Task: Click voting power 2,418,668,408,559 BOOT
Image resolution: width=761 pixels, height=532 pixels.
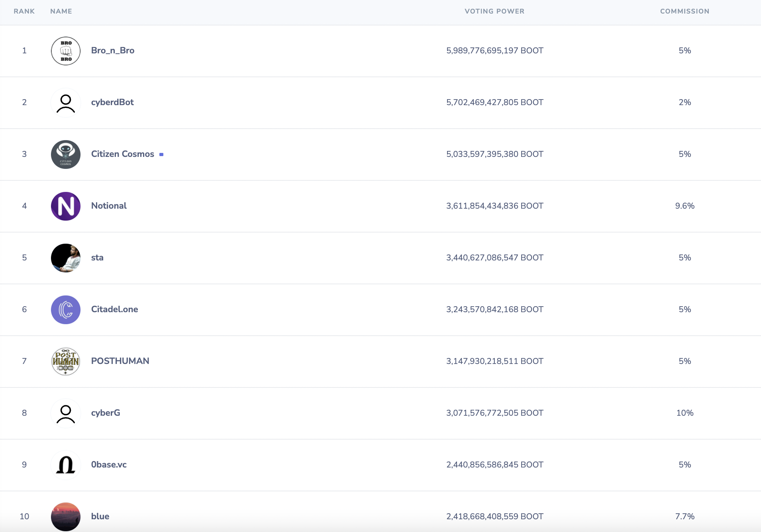Action: click(495, 516)
